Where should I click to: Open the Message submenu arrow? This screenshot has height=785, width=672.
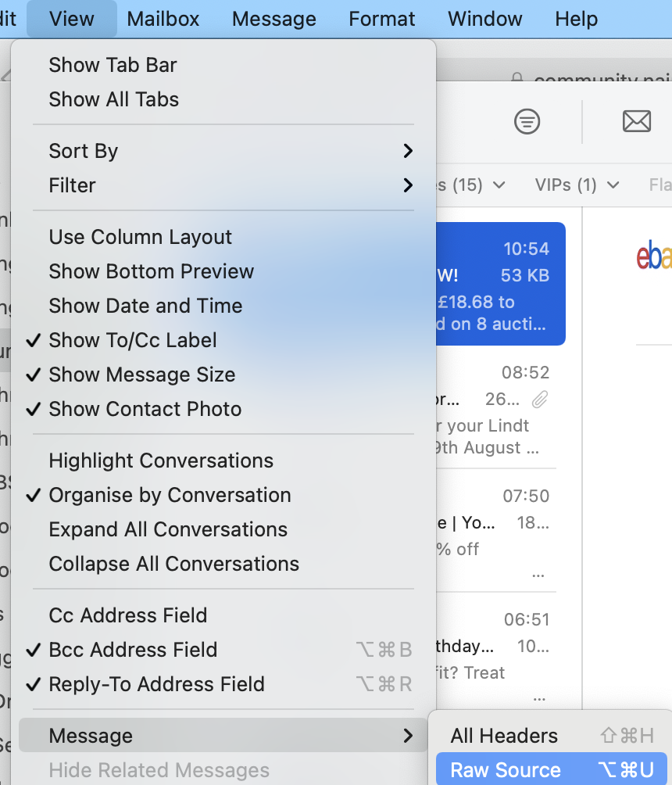(407, 736)
